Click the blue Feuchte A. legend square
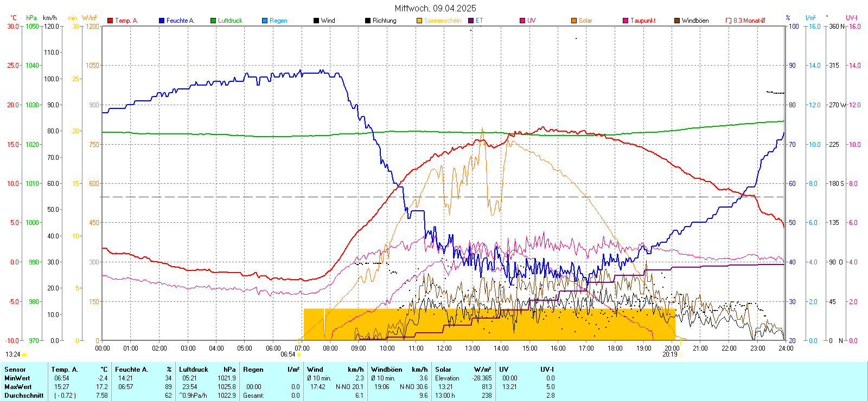Screen dimensions: 868x401 [162, 21]
